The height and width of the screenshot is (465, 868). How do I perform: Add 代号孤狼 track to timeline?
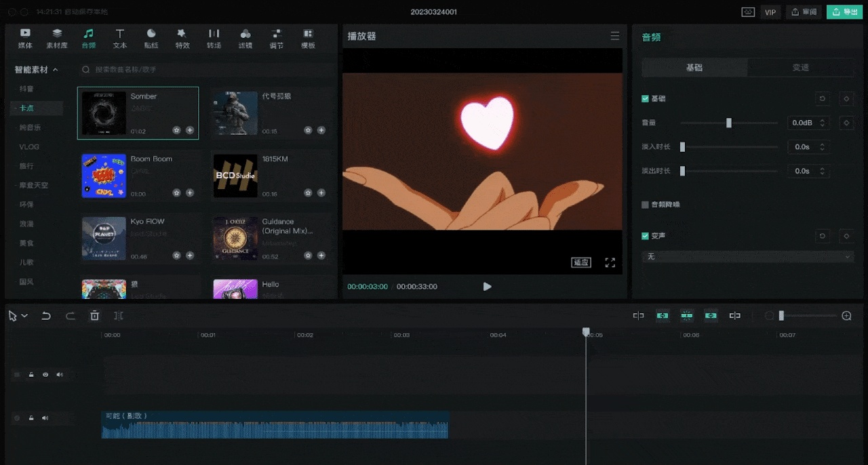[x=321, y=130]
